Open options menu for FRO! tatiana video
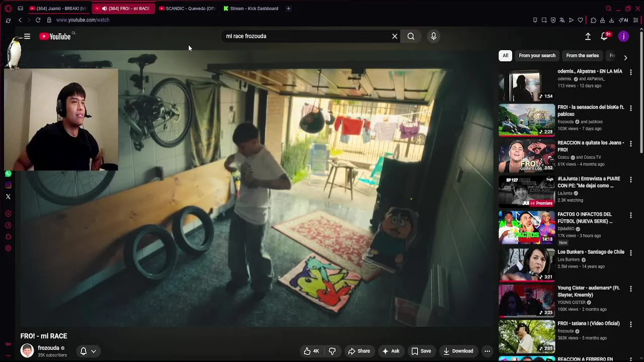This screenshot has width=644, height=362. tap(631, 324)
